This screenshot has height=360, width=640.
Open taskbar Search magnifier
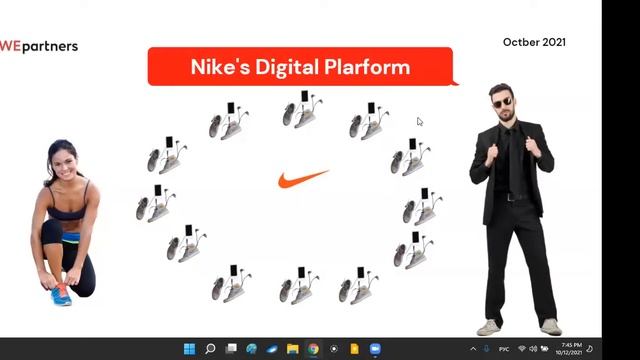coord(210,349)
